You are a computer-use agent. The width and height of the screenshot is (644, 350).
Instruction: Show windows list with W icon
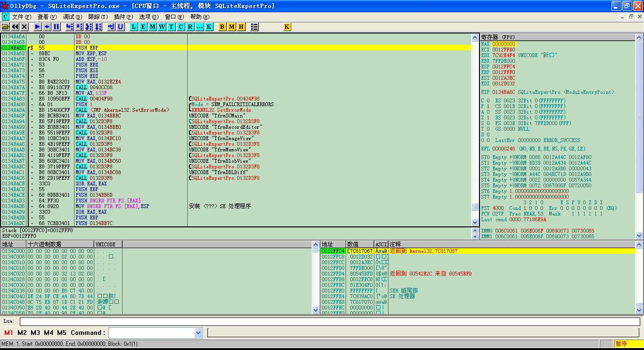[x=162, y=27]
